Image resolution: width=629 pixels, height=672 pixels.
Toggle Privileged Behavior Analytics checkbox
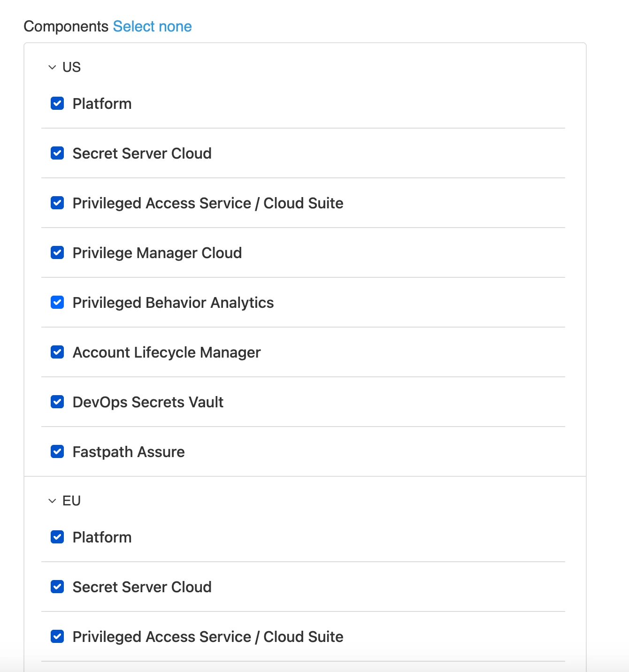point(57,302)
